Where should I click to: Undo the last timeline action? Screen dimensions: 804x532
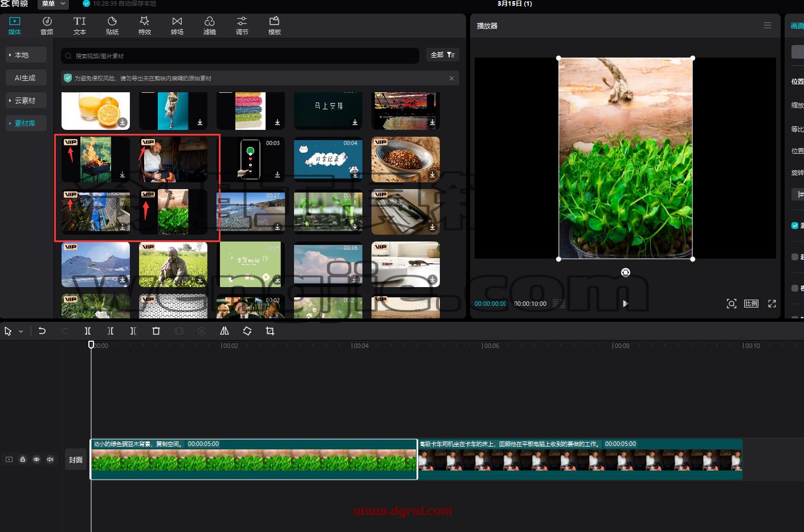[x=42, y=331]
